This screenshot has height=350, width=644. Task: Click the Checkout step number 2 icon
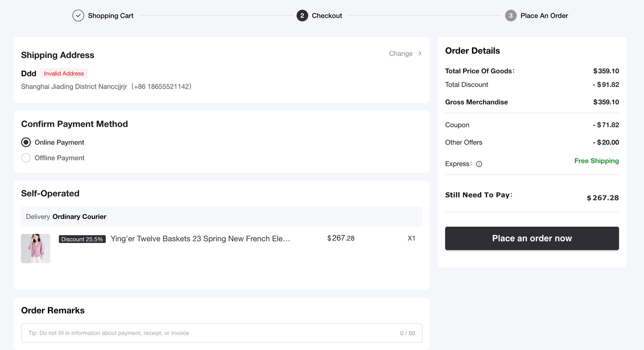[x=302, y=16]
